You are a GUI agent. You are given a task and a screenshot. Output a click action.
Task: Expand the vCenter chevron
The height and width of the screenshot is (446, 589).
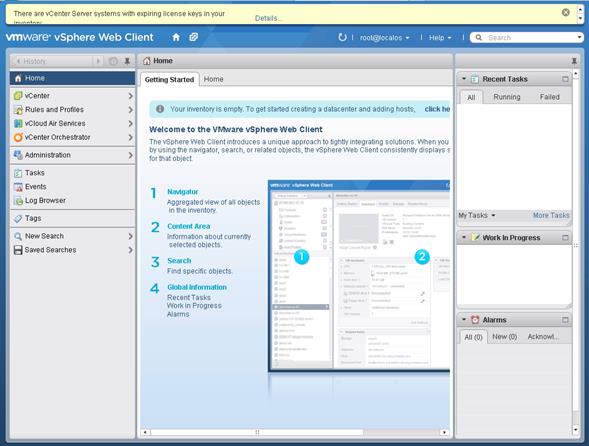[130, 96]
